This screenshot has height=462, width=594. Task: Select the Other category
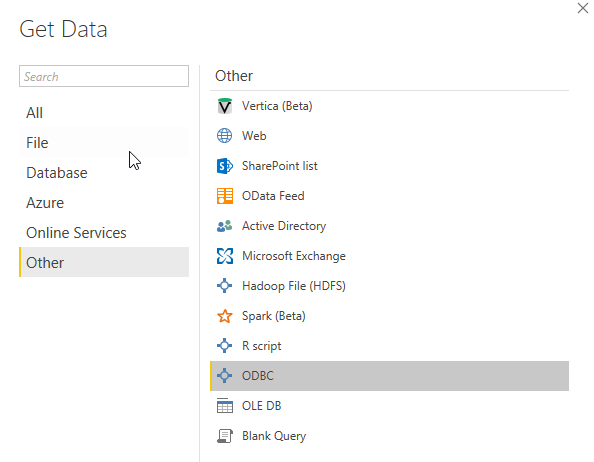pos(104,262)
